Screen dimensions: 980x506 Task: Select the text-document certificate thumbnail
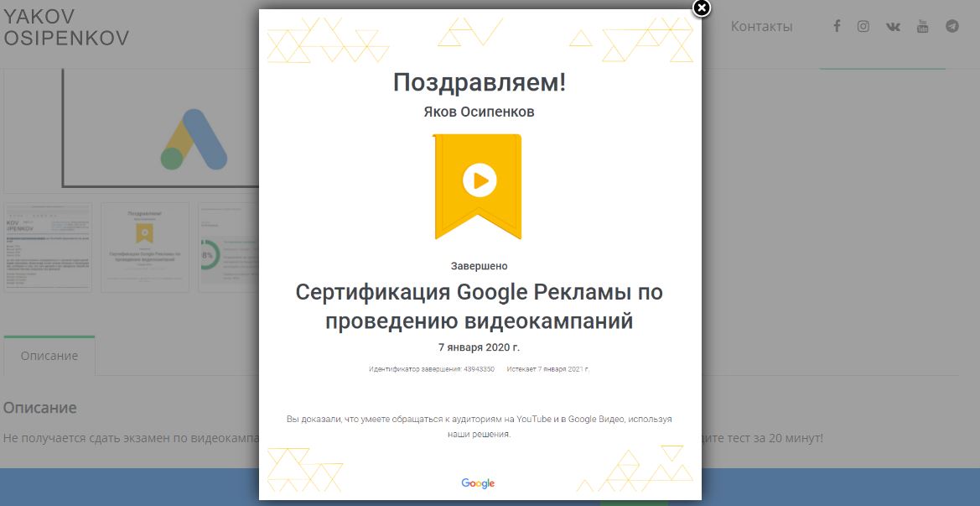pyautogui.click(x=48, y=247)
